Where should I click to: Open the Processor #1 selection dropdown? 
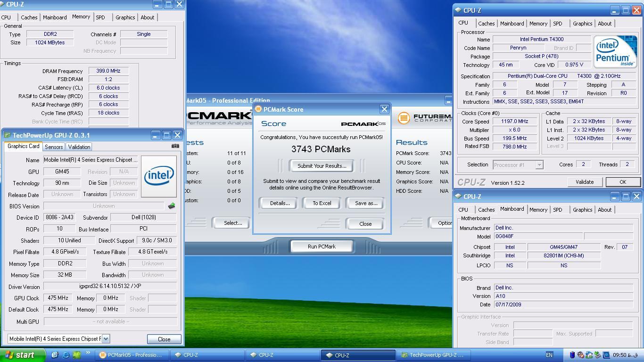539,165
